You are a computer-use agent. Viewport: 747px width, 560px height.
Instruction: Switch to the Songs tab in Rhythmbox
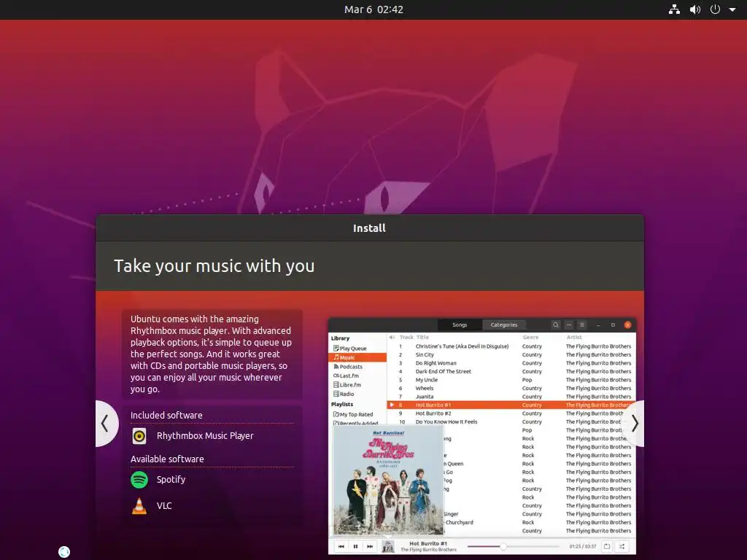point(460,324)
